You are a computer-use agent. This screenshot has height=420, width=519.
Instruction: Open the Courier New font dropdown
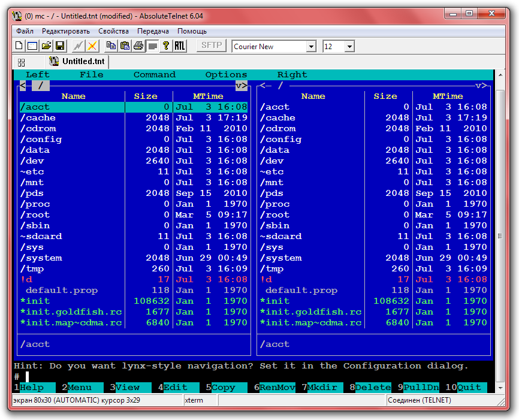(311, 46)
